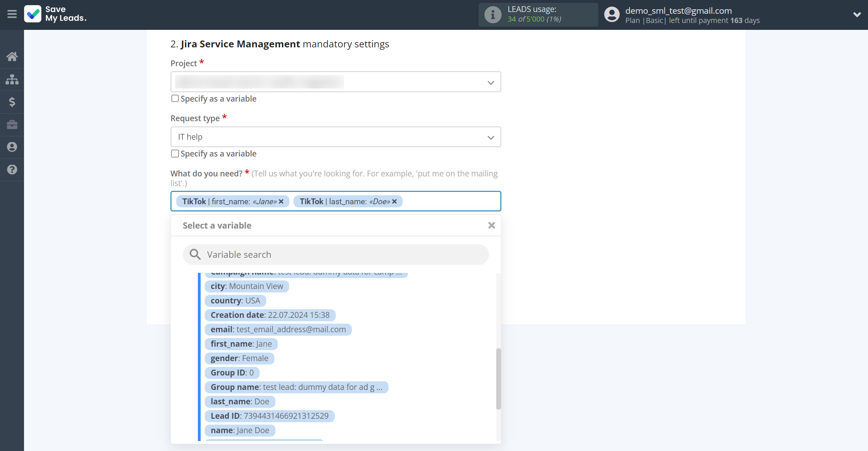Select the last_name: Doe variable
Viewport: 868px width, 451px height.
(x=240, y=402)
